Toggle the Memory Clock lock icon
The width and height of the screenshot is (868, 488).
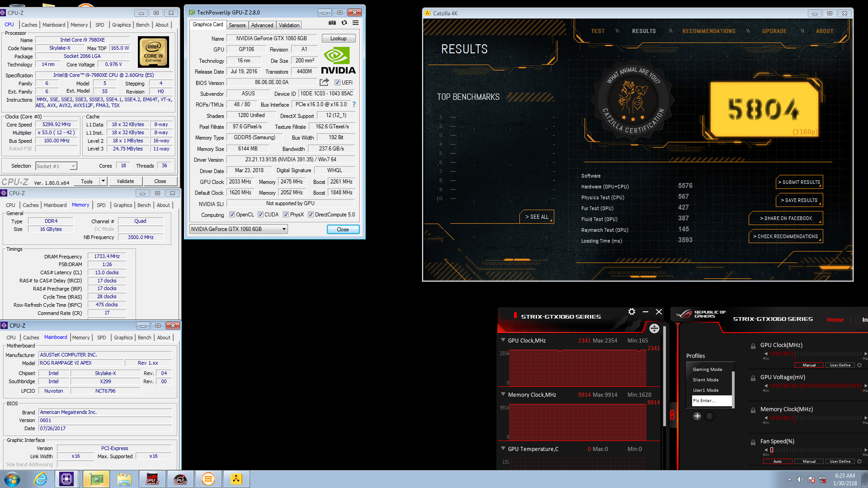pos(753,410)
